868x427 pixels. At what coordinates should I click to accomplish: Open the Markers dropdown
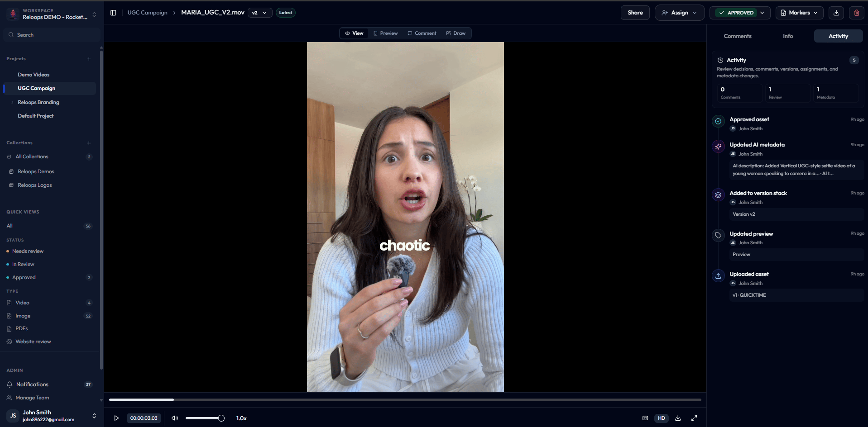799,13
